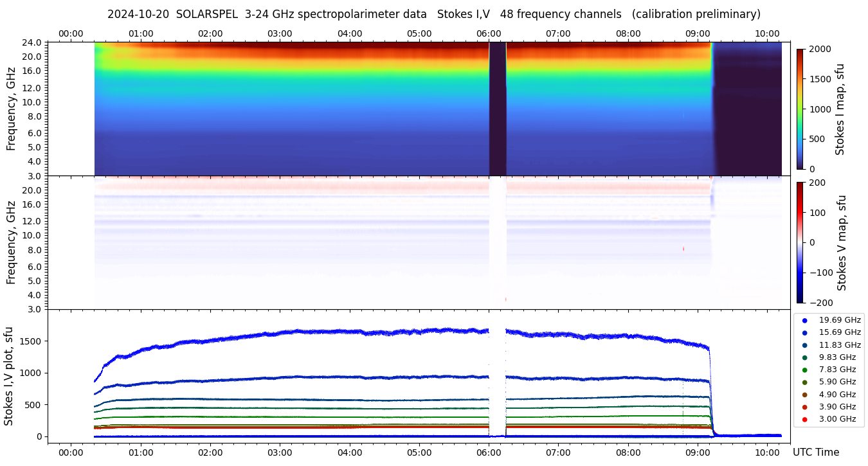Click the Stokes I map colorbar
The width and height of the screenshot is (868, 466).
click(x=800, y=109)
